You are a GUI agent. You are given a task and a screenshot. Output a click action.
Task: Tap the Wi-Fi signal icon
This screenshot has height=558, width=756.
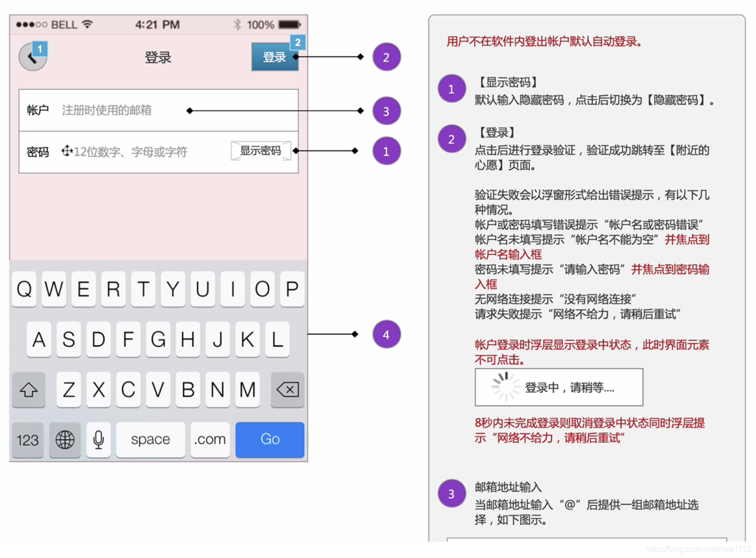(x=87, y=24)
